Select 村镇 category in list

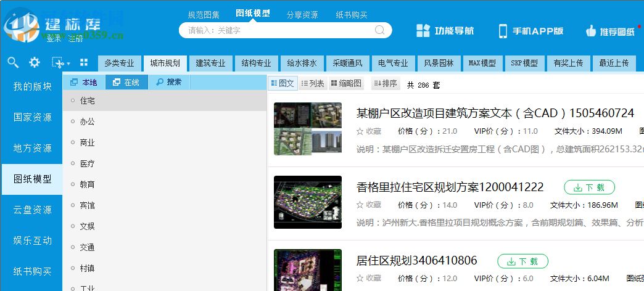coord(164,268)
